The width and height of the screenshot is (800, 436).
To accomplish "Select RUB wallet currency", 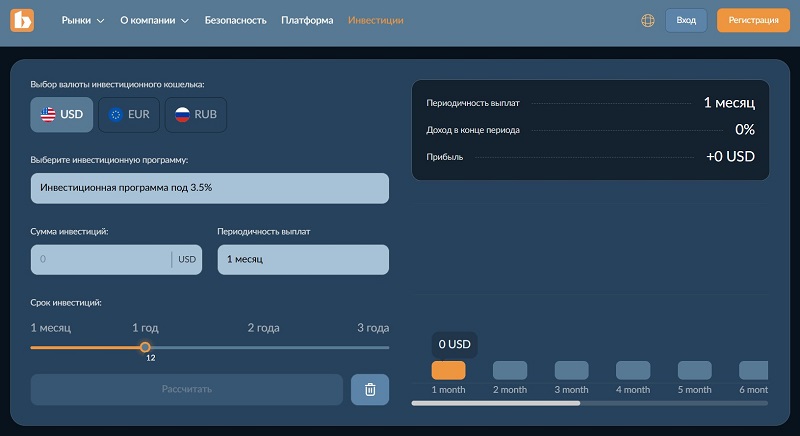I will pos(196,115).
